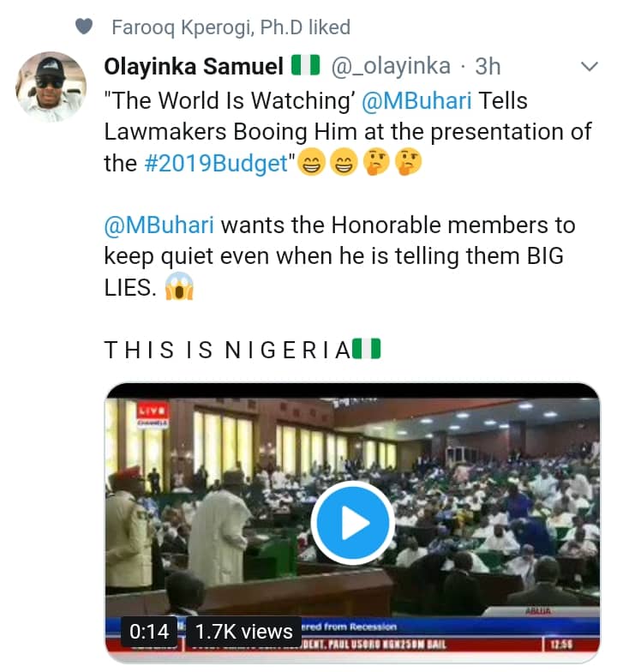The image size is (617, 672).
Task: Play the embedded budget video
Action: point(352,523)
